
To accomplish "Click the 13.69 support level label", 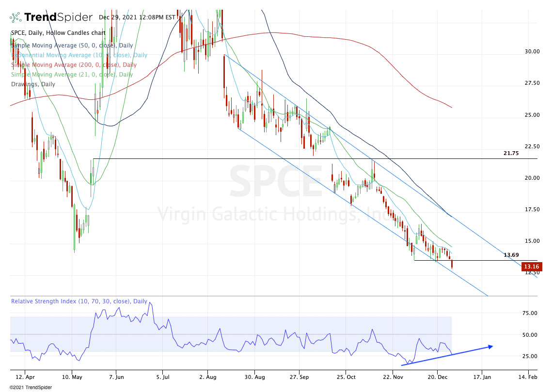I will (x=511, y=255).
